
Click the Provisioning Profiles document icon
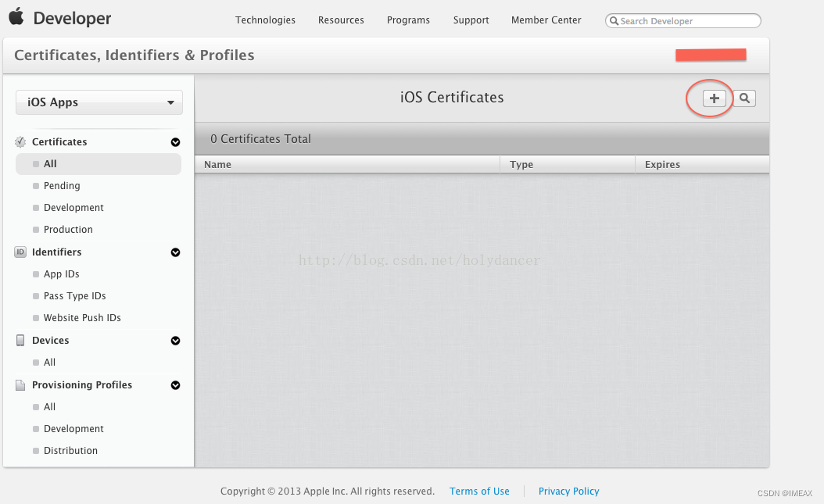pos(20,384)
